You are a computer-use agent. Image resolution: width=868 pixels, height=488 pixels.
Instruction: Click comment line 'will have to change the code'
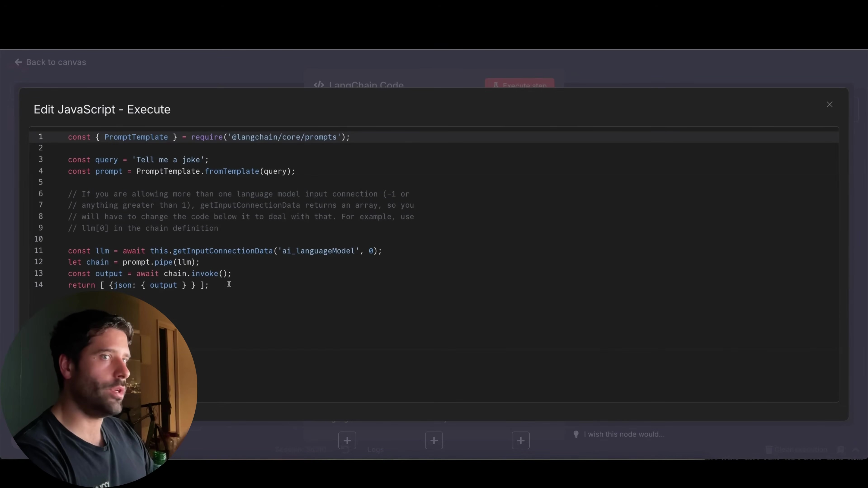point(241,217)
